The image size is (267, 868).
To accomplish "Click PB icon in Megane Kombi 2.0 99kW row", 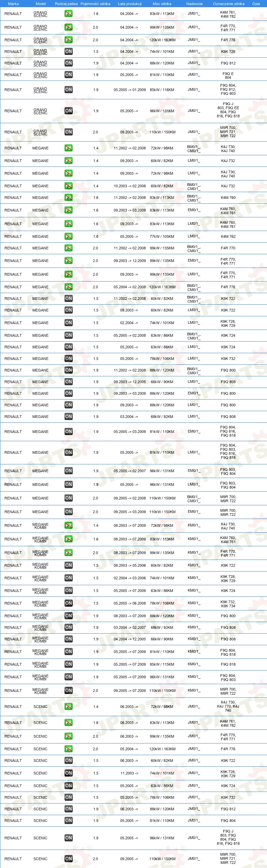I will tap(68, 553).
